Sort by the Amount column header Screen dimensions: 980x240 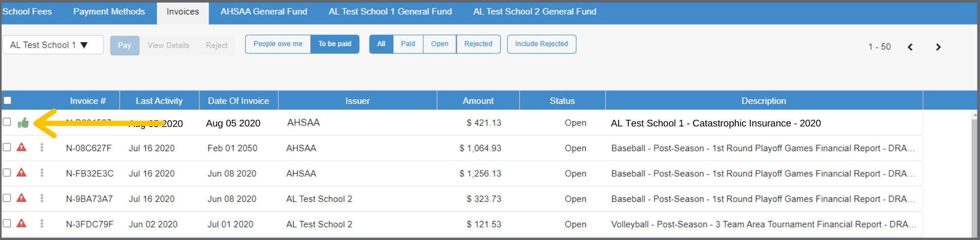478,101
